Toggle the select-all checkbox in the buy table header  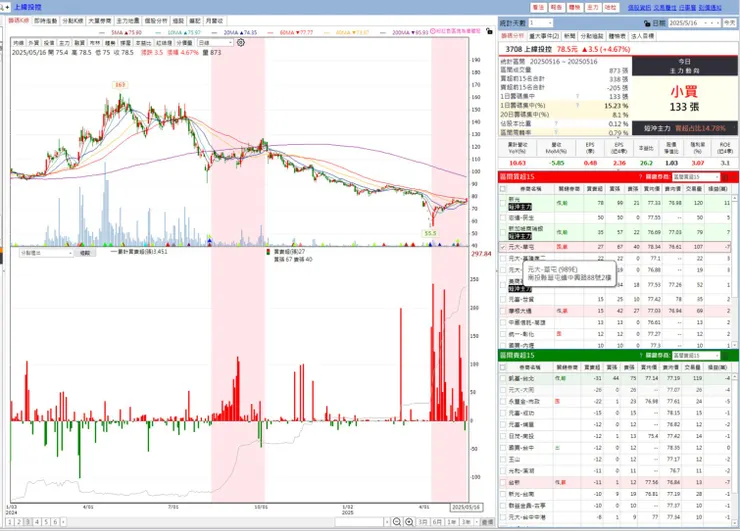(x=503, y=189)
